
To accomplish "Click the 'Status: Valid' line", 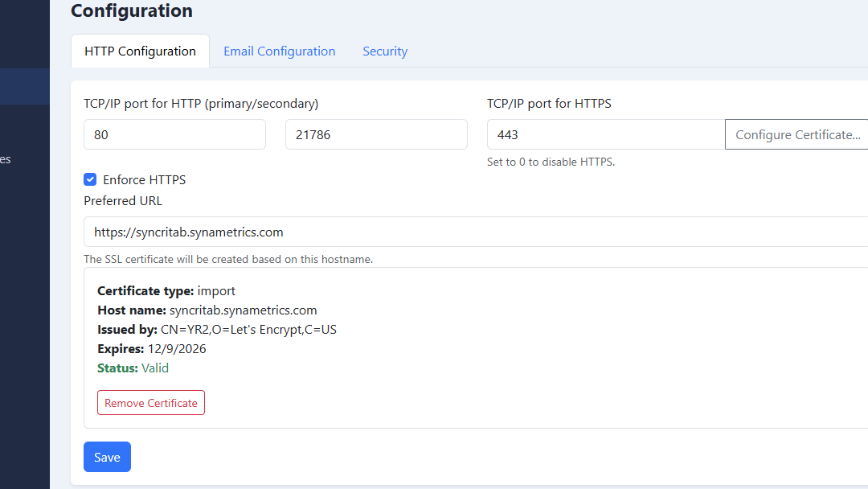I will [133, 368].
